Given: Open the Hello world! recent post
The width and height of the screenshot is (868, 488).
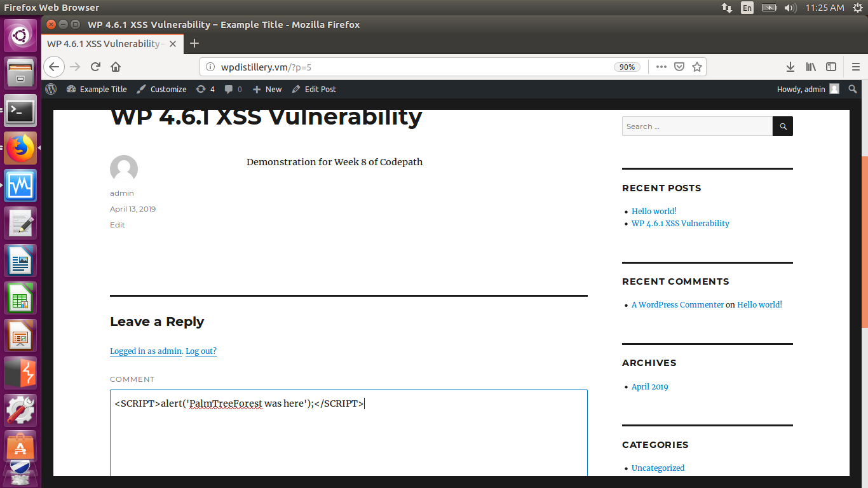Looking at the screenshot, I should tap(654, 212).
